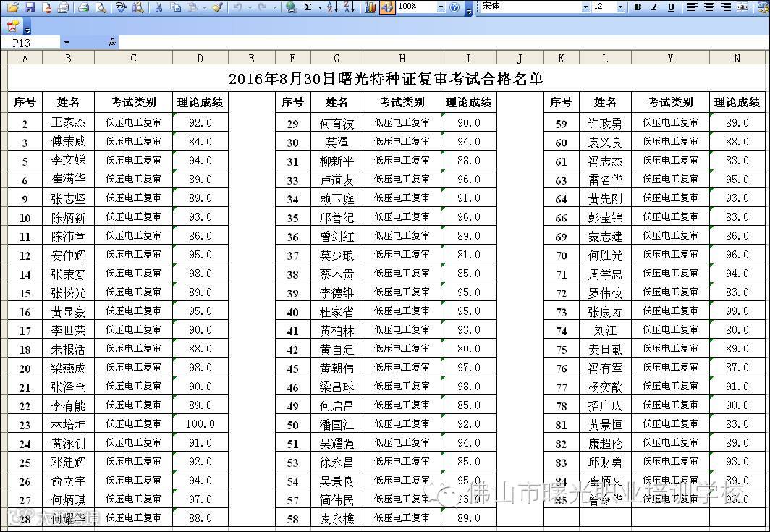Run the Spelling check icon

click(x=120, y=7)
